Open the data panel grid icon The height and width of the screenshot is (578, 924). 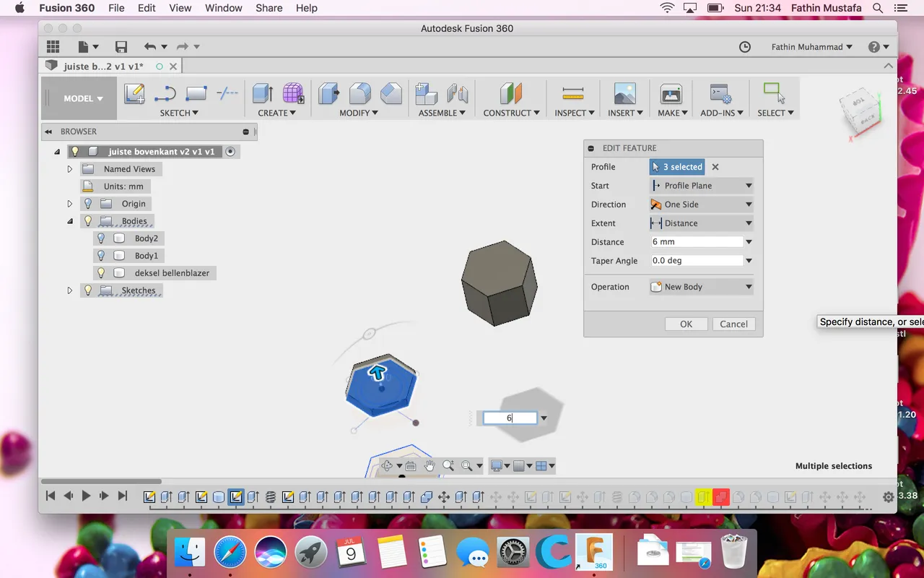[x=53, y=47]
